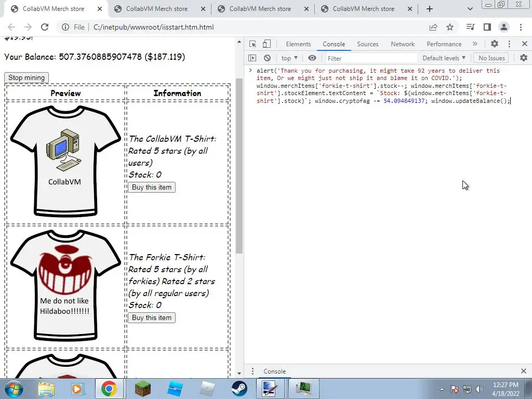Viewport: 532px width, 399px height.
Task: Go forward in browser history
Action: pos(28,27)
